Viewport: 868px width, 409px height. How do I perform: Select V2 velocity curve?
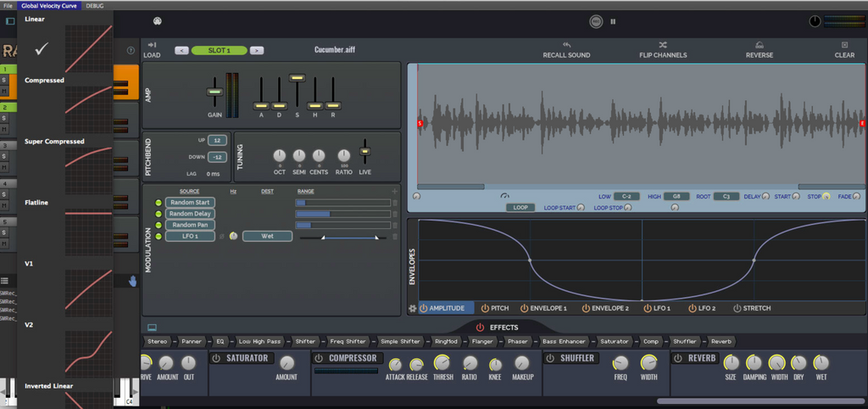(65, 350)
